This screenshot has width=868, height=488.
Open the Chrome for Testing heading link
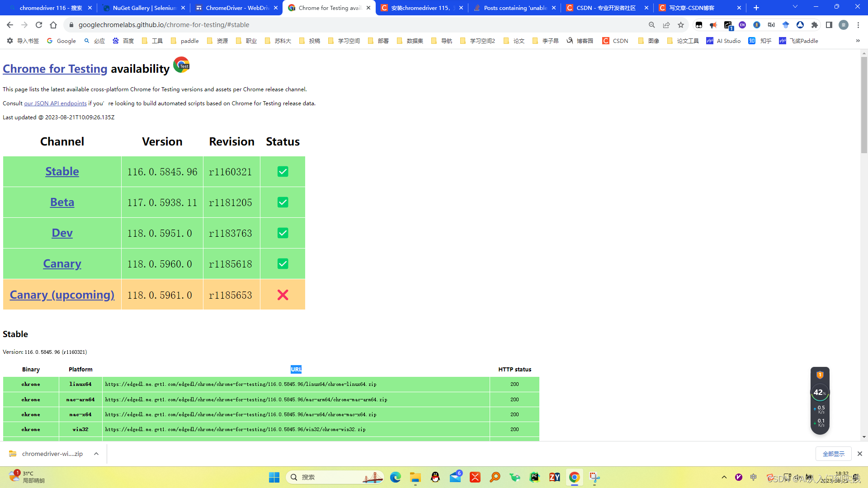click(55, 69)
